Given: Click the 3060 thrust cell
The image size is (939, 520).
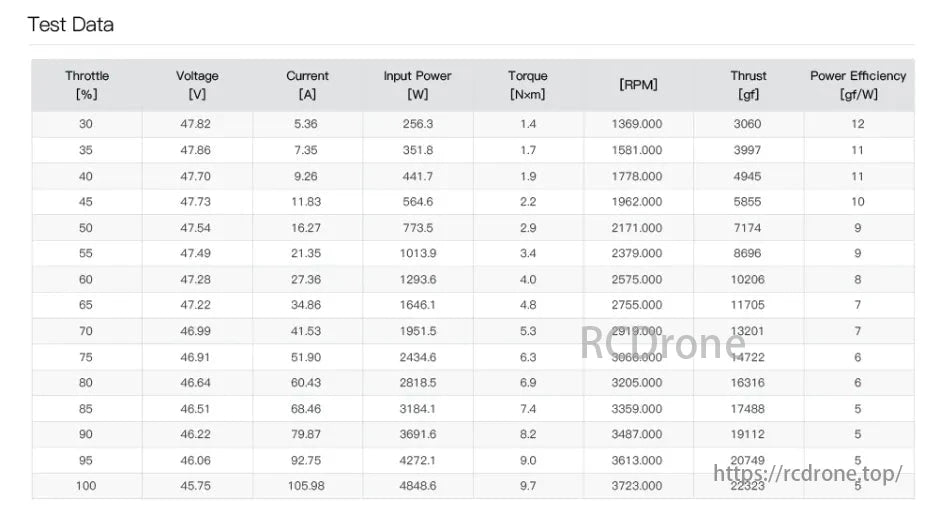Looking at the screenshot, I should [748, 124].
